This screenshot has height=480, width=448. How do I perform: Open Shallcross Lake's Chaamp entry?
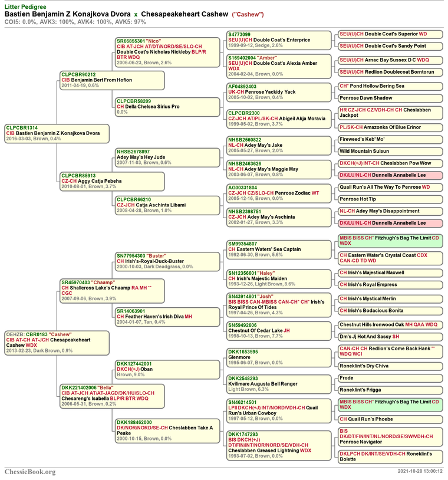pyautogui.click(x=113, y=291)
